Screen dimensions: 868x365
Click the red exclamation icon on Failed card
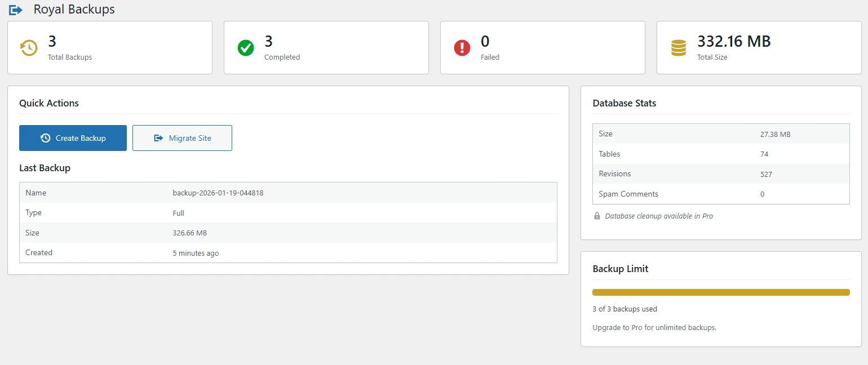(462, 47)
